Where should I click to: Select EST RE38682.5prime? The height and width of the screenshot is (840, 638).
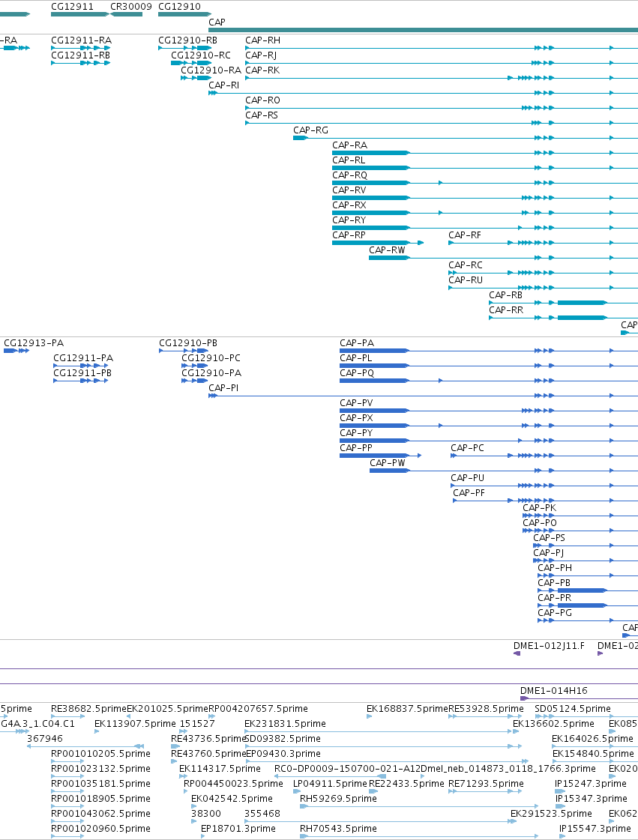[x=67, y=717]
